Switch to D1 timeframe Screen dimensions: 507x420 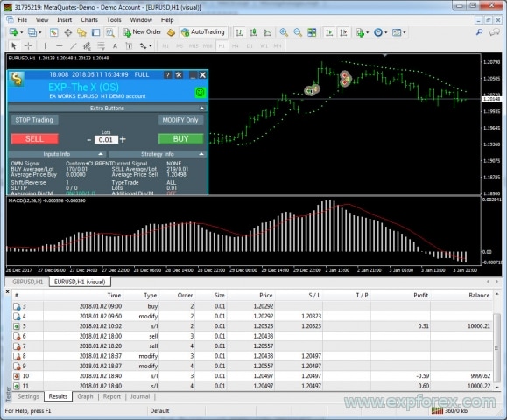pos(250,45)
